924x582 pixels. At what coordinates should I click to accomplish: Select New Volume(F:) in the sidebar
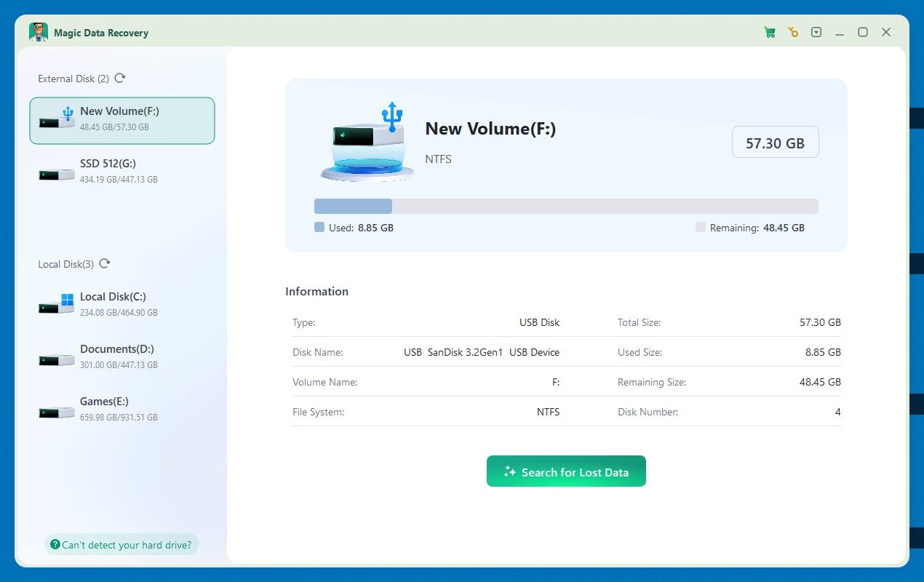pos(122,120)
